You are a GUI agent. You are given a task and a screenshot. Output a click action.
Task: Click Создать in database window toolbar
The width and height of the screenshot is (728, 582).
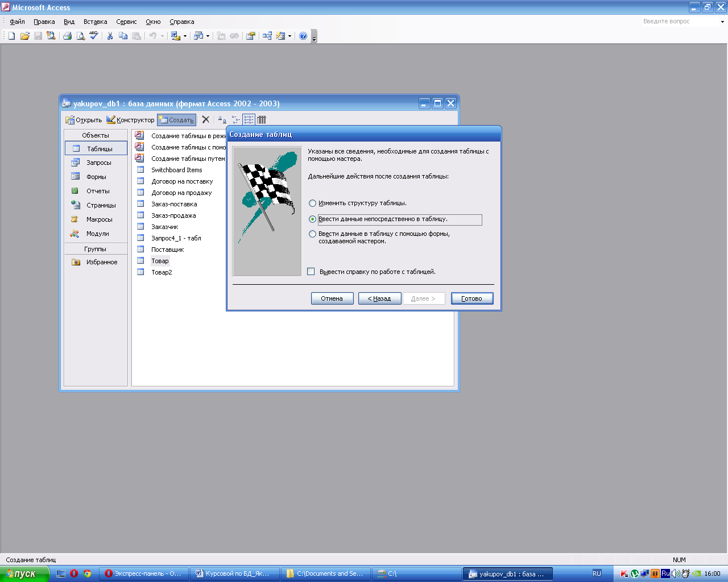click(x=176, y=120)
